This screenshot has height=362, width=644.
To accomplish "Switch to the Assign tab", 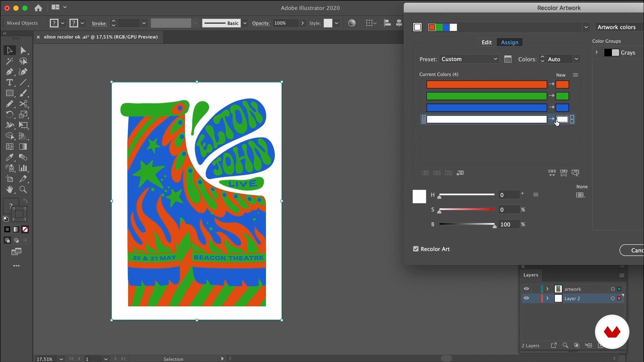I will click(x=509, y=42).
